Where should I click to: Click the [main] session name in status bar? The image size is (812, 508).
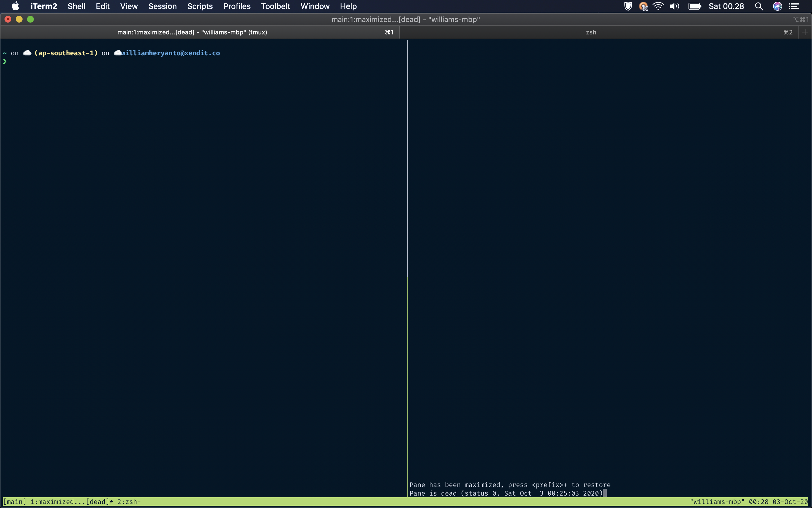14,502
